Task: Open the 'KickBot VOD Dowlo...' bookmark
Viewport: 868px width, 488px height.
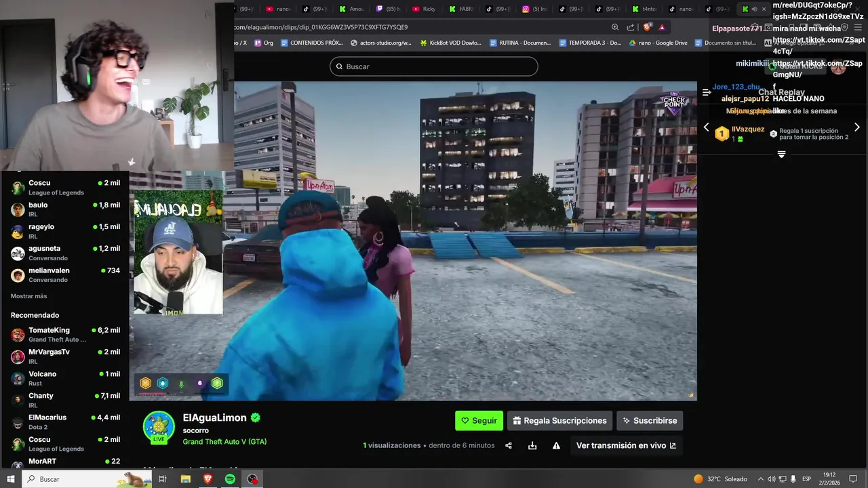Action: [x=451, y=43]
